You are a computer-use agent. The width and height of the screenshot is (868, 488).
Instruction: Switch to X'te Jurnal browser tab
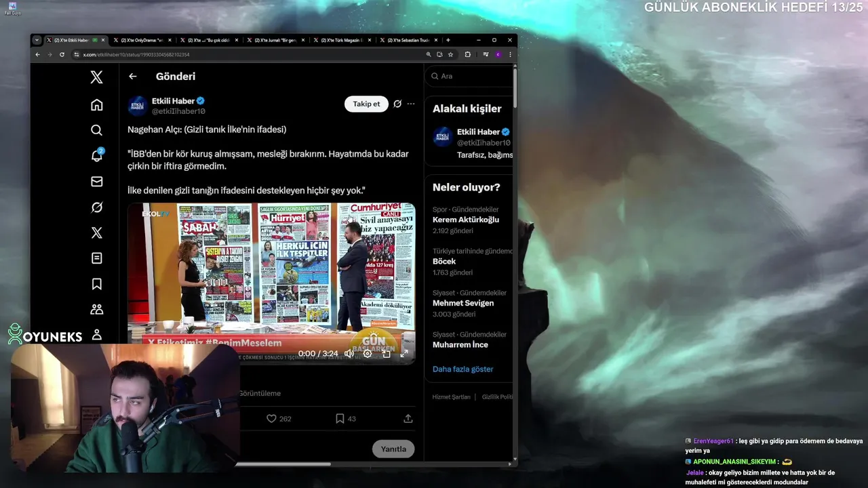click(x=275, y=40)
